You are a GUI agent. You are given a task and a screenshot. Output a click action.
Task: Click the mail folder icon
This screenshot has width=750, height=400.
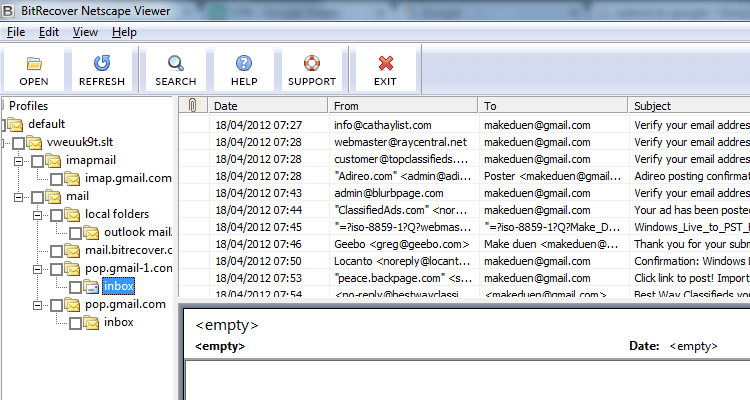[53, 196]
